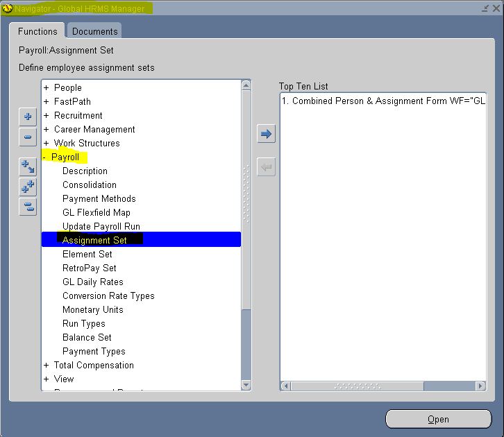Image resolution: width=504 pixels, height=437 pixels.
Task: Click the Expand (plus) icon button
Action: 28,117
